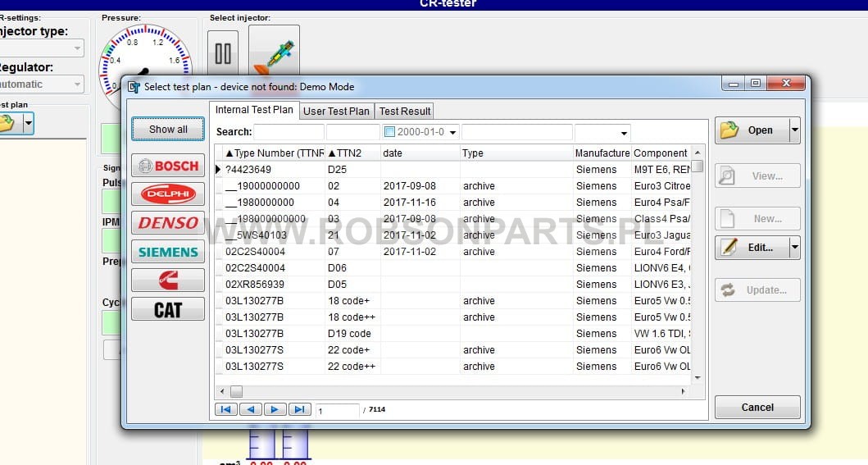The height and width of the screenshot is (465, 868).
Task: Expand the Open button dropdown arrow
Action: tap(793, 130)
